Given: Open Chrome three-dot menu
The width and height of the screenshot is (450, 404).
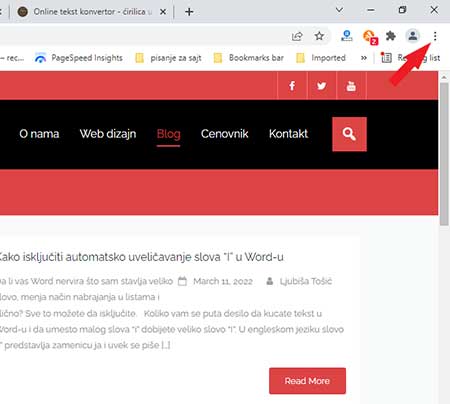Looking at the screenshot, I should click(435, 36).
